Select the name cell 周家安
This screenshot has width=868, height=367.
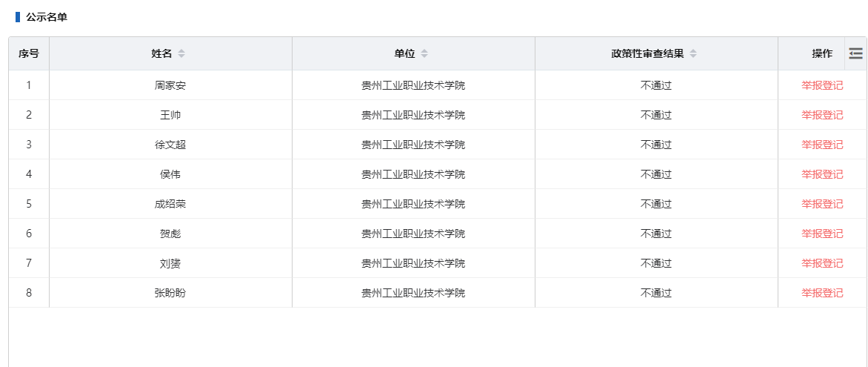170,85
